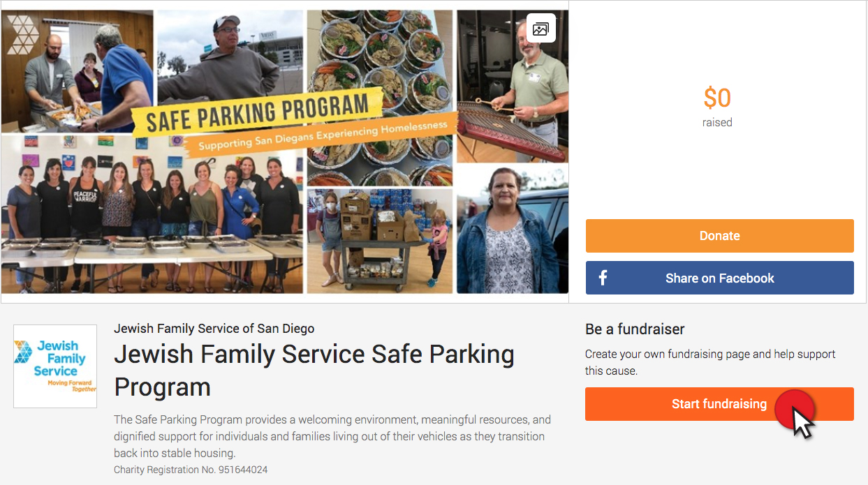Click the Start fundraising button
This screenshot has height=485, width=868.
pyautogui.click(x=719, y=404)
